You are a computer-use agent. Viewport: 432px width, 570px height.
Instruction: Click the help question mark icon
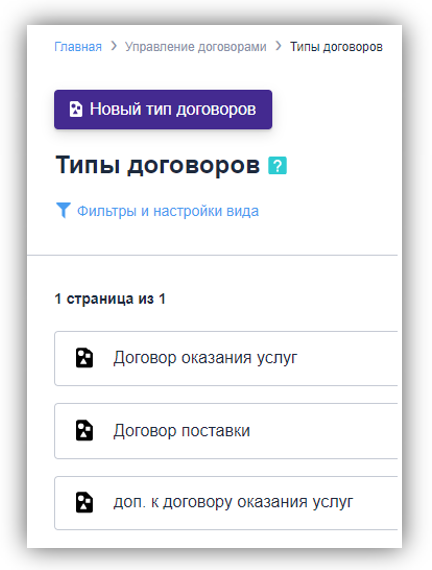277,166
